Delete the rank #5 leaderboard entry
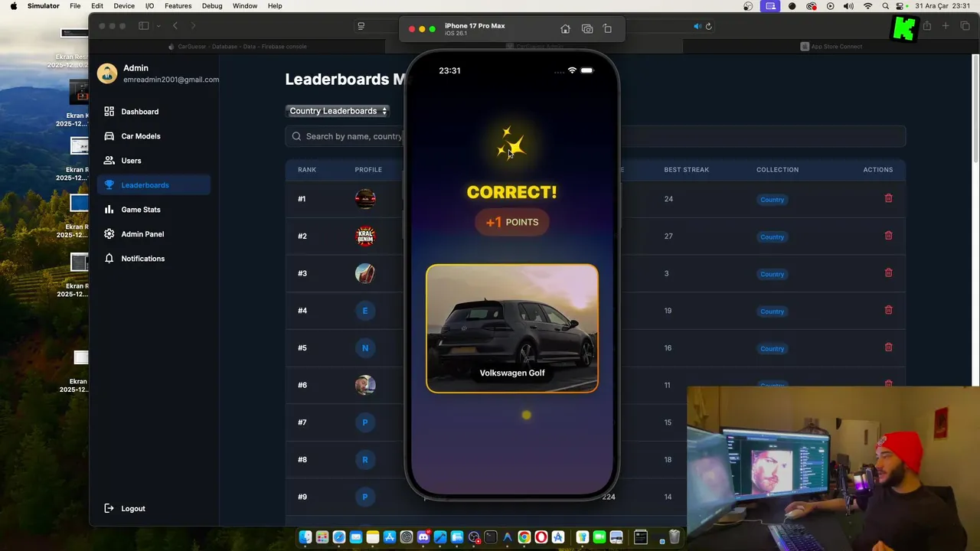Viewport: 980px width, 551px height. [x=888, y=347]
